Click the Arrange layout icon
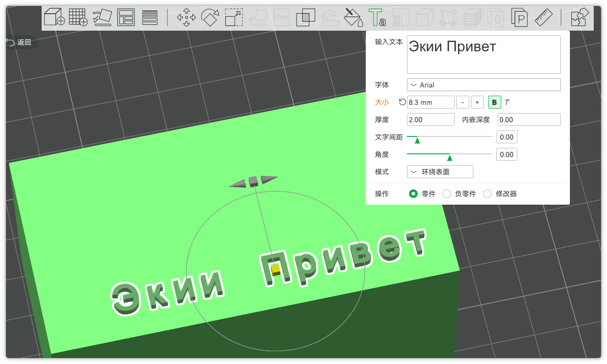Screen dimensions: 607x364 pos(125,18)
